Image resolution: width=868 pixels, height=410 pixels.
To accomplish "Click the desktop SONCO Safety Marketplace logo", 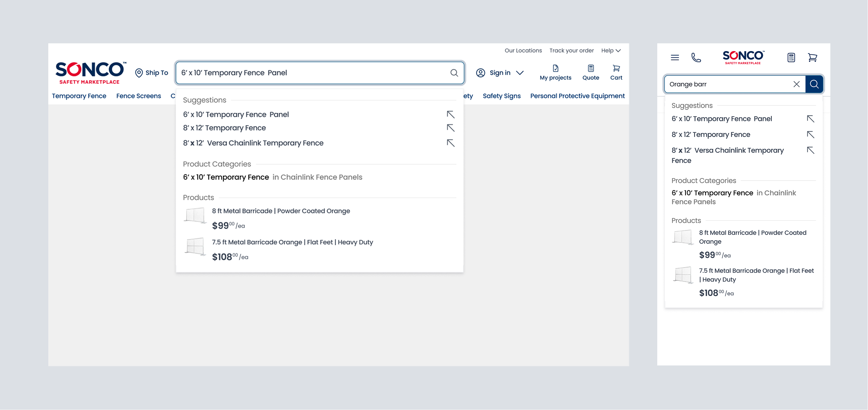I will (x=90, y=73).
